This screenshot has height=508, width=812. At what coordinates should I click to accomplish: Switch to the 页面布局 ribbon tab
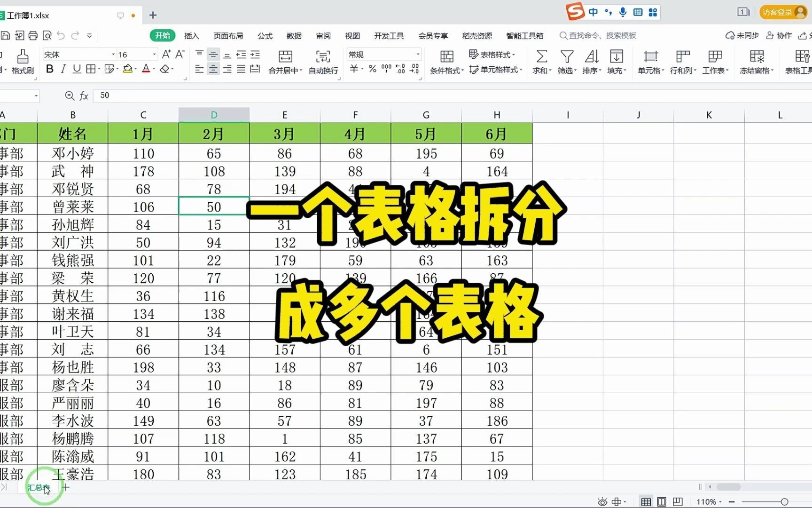228,36
